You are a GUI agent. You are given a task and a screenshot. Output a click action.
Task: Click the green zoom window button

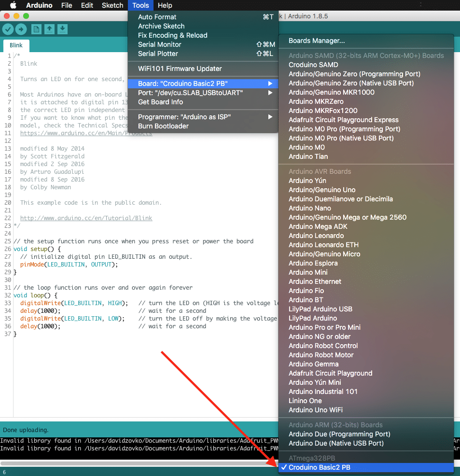tap(26, 16)
